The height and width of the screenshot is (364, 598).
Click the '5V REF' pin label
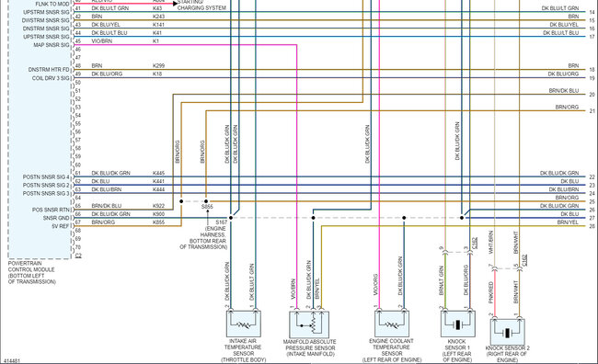coord(61,226)
